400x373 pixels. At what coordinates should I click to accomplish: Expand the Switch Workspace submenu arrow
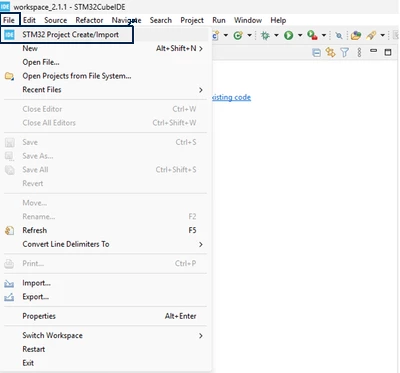201,336
